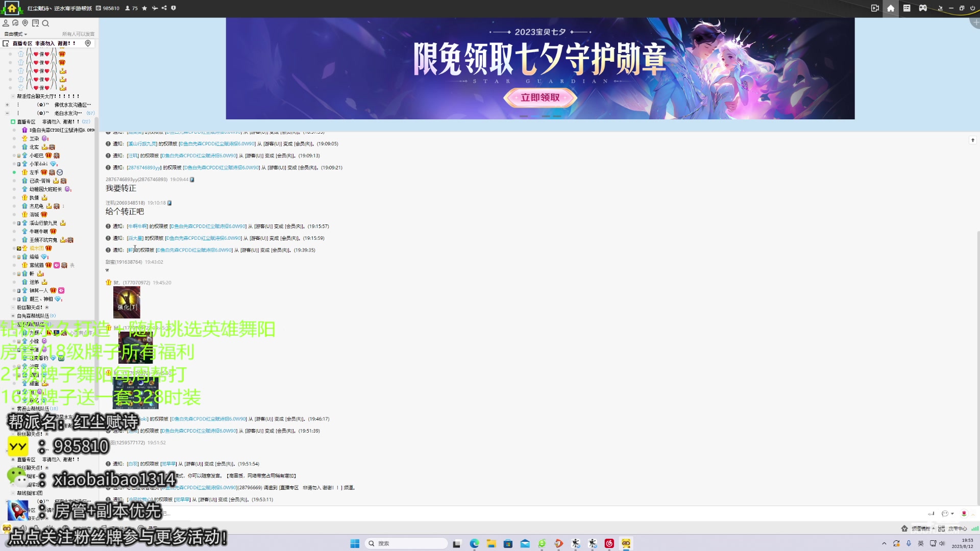
Task: Click the 牛啊牛啊 username link in notification
Action: [137, 227]
